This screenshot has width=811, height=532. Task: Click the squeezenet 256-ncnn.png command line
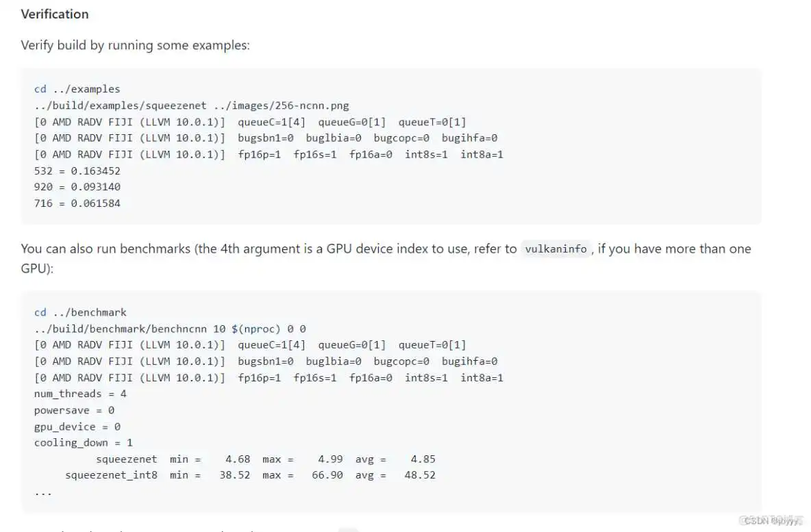coord(191,105)
